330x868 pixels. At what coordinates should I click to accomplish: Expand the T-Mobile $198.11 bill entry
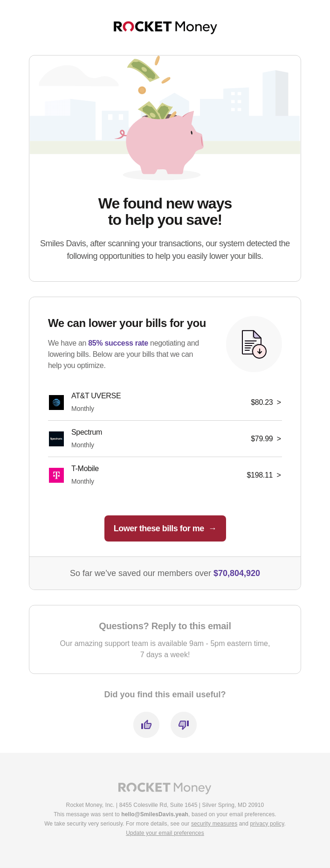pyautogui.click(x=278, y=475)
